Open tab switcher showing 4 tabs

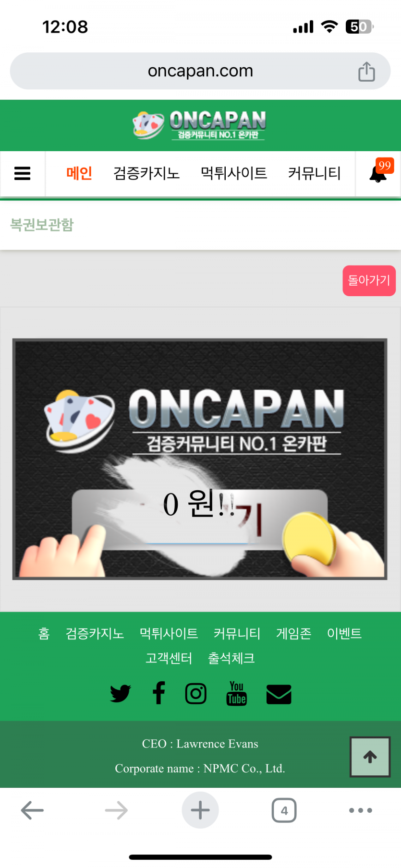(x=284, y=810)
